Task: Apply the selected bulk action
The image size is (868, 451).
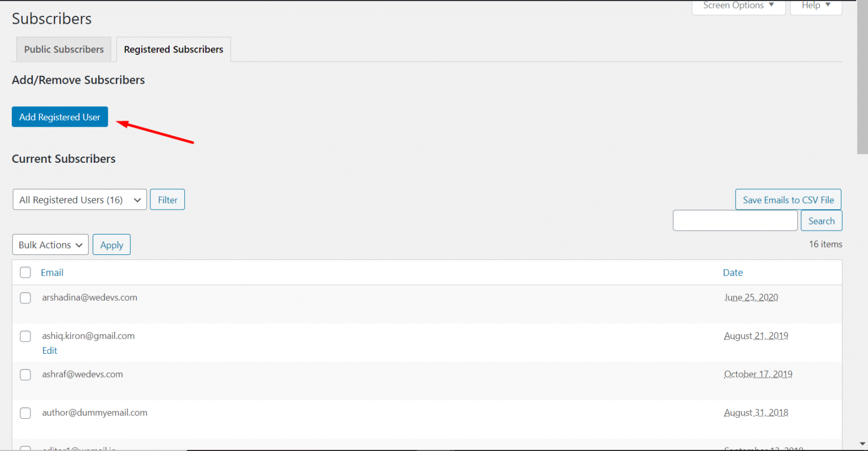Action: [x=111, y=245]
